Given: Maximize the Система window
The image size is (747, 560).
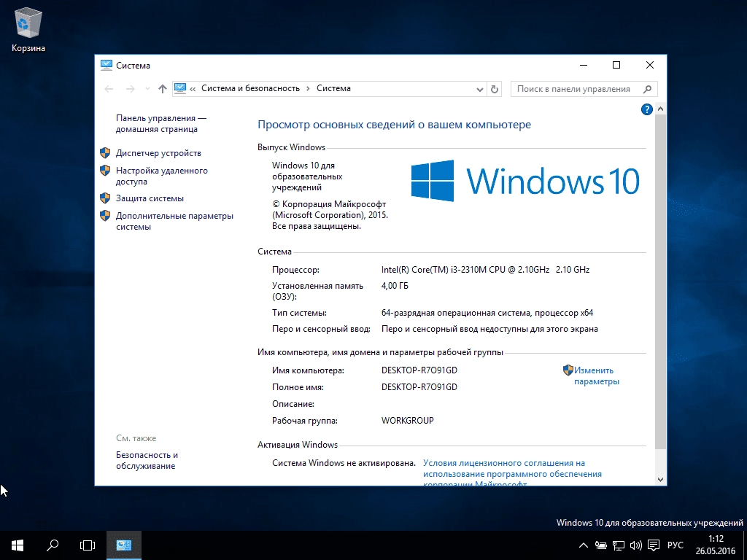Looking at the screenshot, I should click(616, 65).
